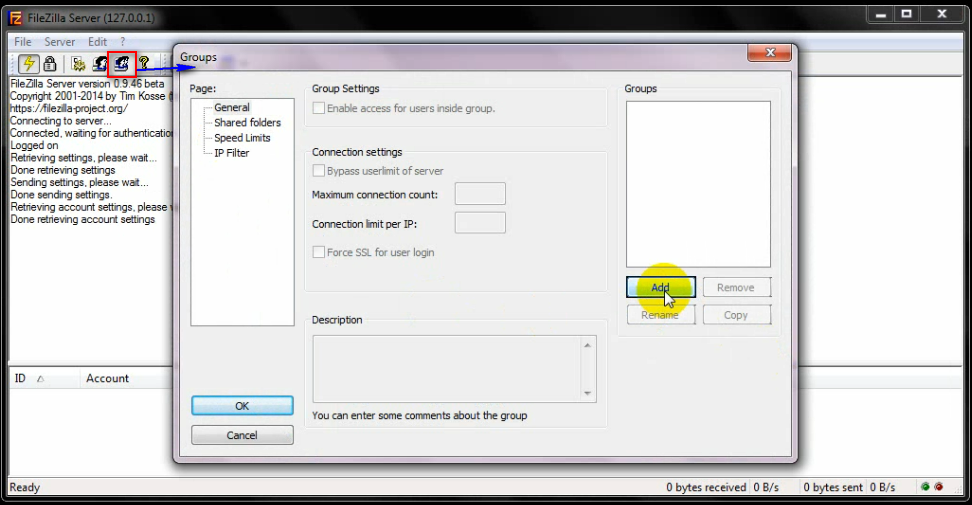
Task: Sort by the ID column header
Action: (x=43, y=379)
